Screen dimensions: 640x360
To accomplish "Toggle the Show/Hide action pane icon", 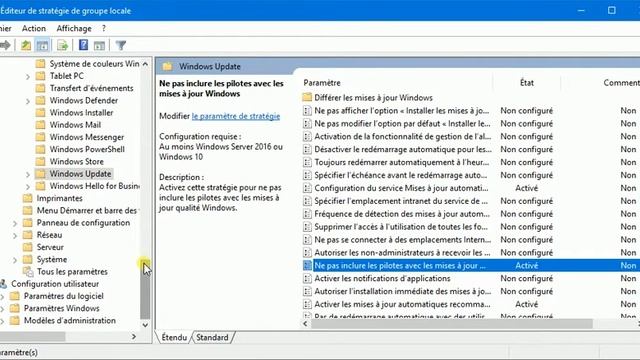I will pos(99,45).
